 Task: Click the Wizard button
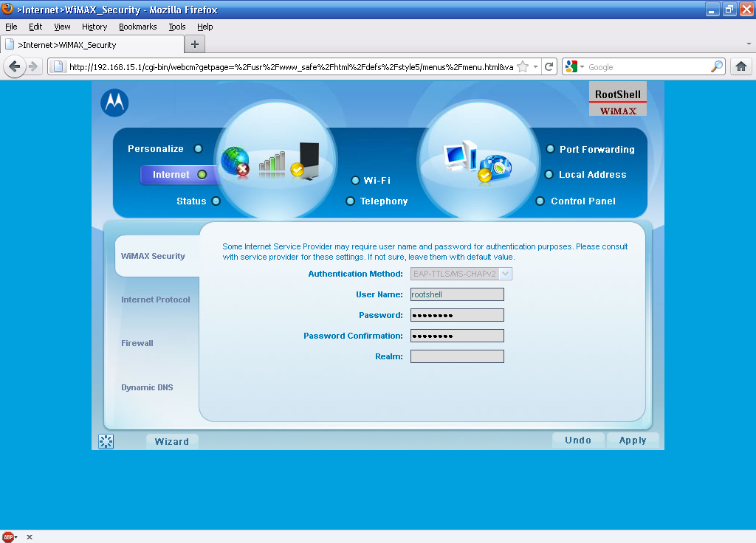click(x=172, y=441)
